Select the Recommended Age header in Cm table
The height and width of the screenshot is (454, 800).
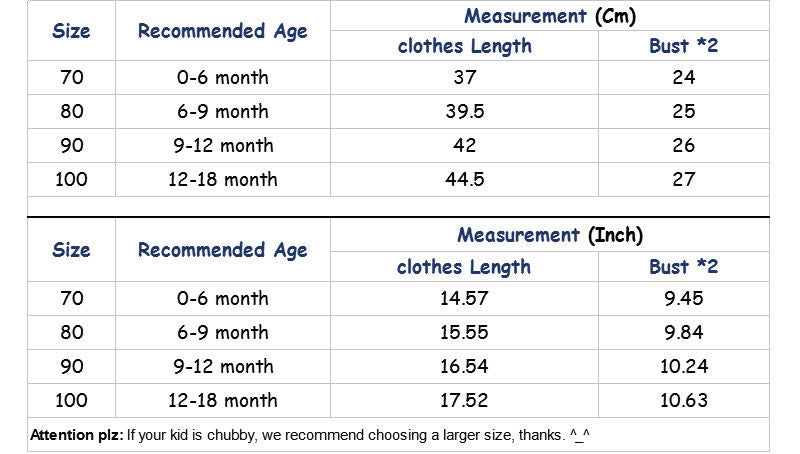click(x=223, y=31)
